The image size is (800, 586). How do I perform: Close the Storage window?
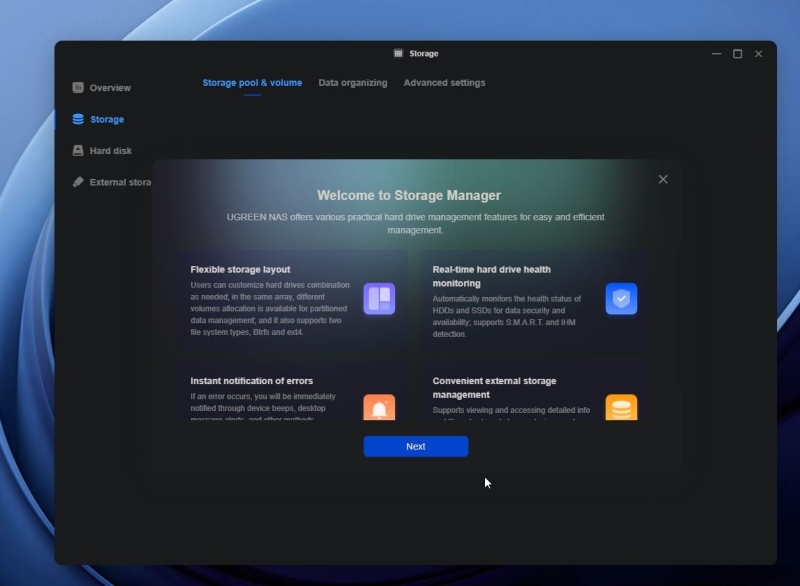click(759, 54)
